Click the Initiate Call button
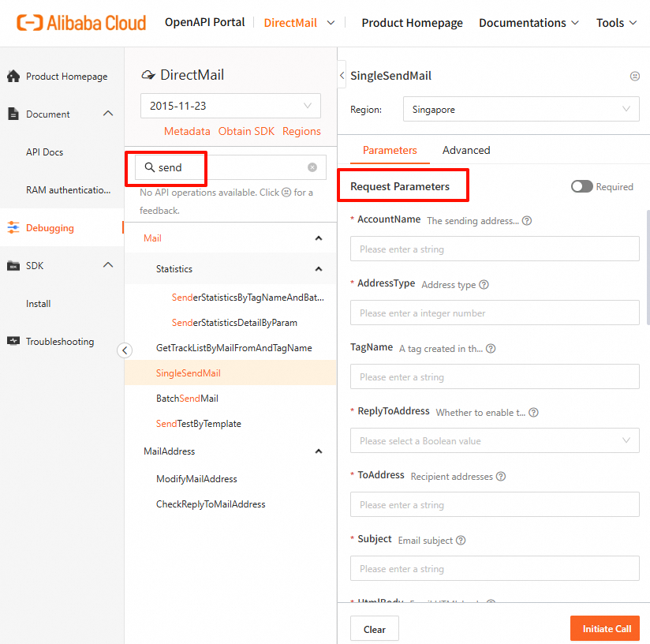 [605, 629]
